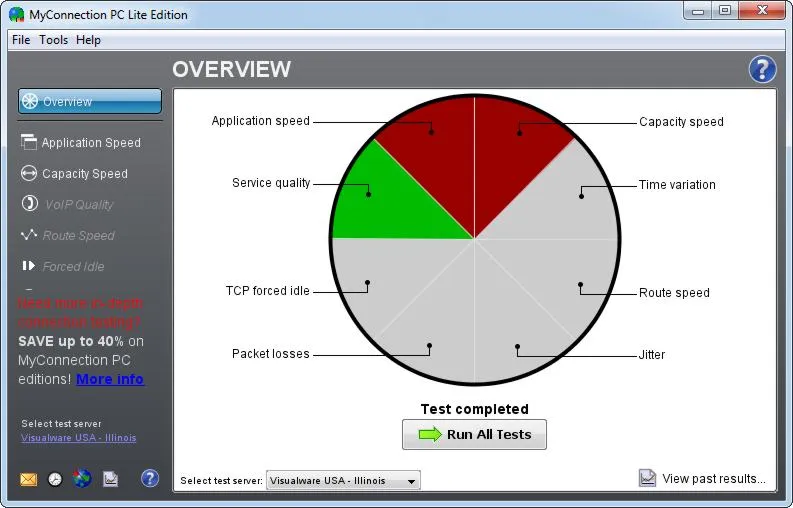This screenshot has height=508, width=793.
Task: Open Application Speed test page
Action: tap(91, 143)
